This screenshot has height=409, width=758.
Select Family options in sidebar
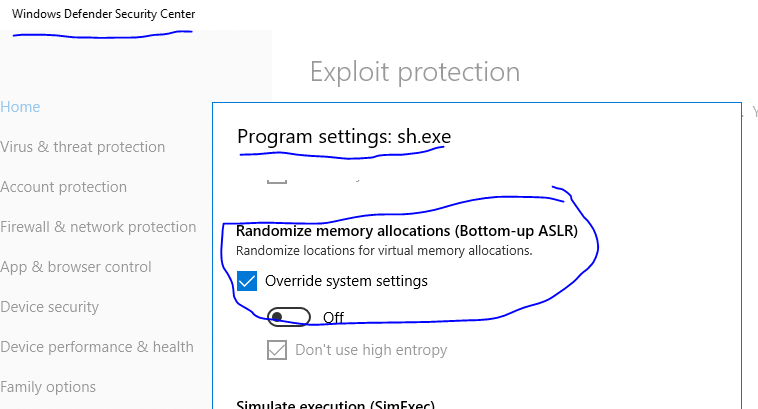48,387
